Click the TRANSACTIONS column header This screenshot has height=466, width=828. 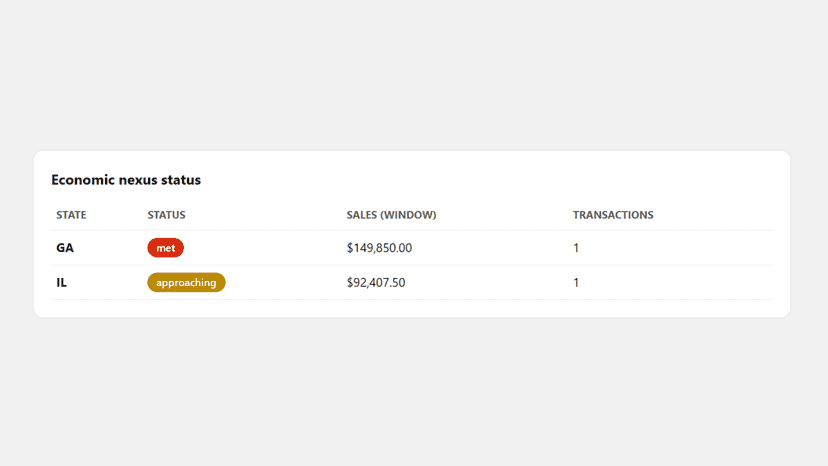613,215
